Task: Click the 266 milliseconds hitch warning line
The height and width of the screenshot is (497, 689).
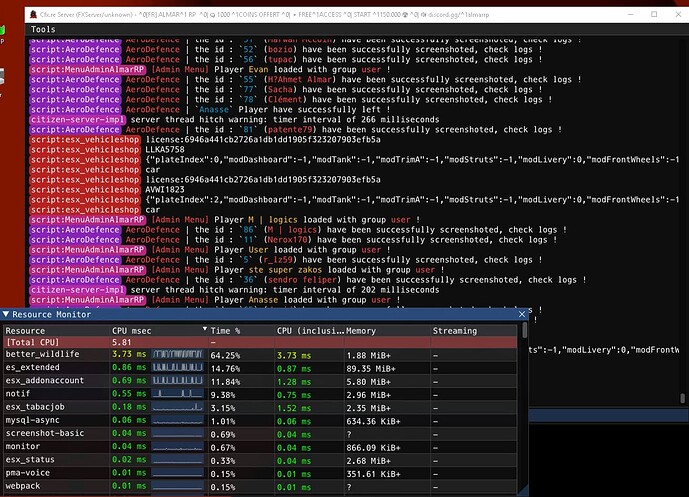Action: 235,120
